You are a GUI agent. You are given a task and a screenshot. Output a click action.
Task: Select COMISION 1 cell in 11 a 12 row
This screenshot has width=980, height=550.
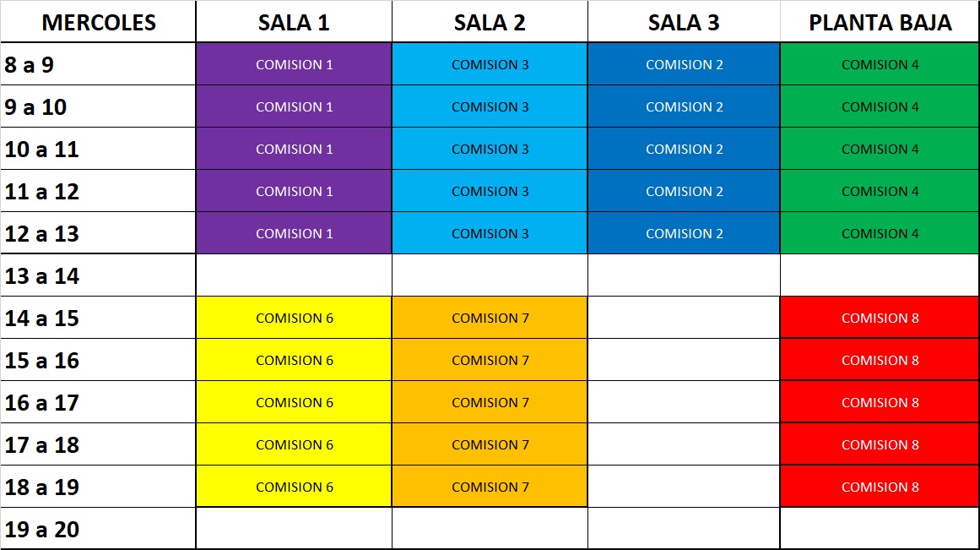click(x=294, y=192)
